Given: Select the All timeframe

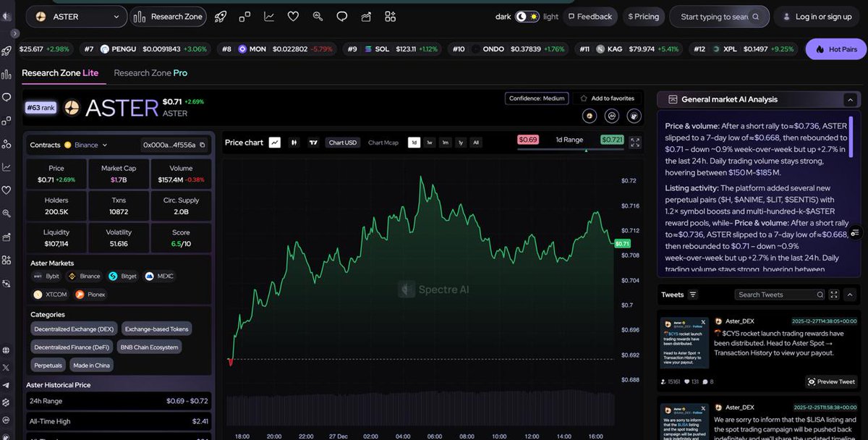Looking at the screenshot, I should coord(476,143).
